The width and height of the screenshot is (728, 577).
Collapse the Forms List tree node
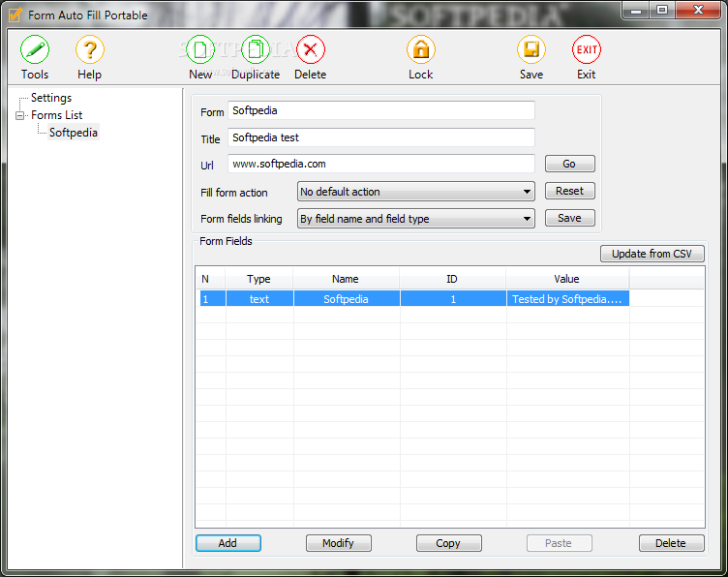(x=20, y=115)
